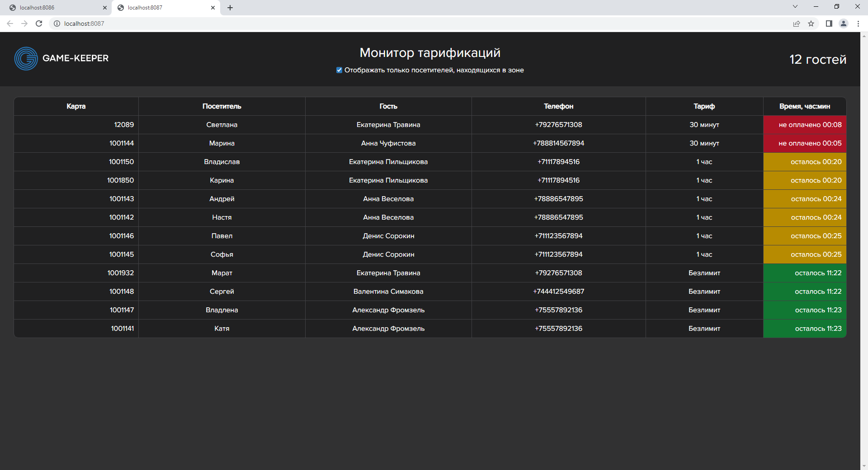Click visitor name Марина

click(x=222, y=143)
